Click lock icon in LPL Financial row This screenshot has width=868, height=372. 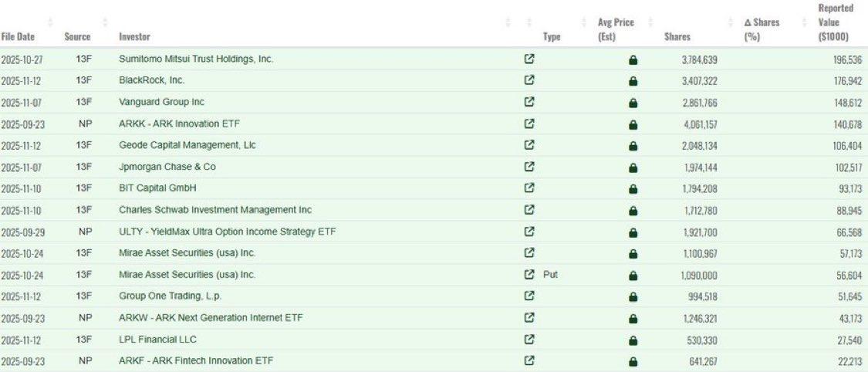click(x=633, y=340)
